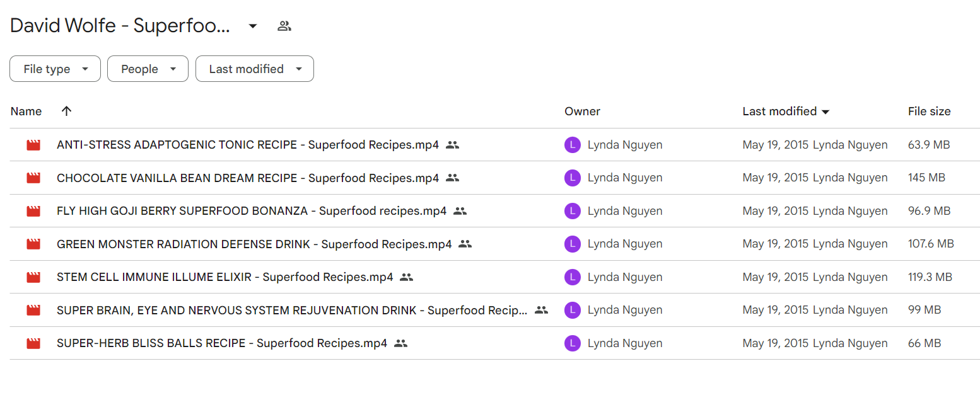Click video icon of STEM CELL IMMUNE ILLUME file
Image resolution: width=980 pixels, height=417 pixels.
(33, 277)
